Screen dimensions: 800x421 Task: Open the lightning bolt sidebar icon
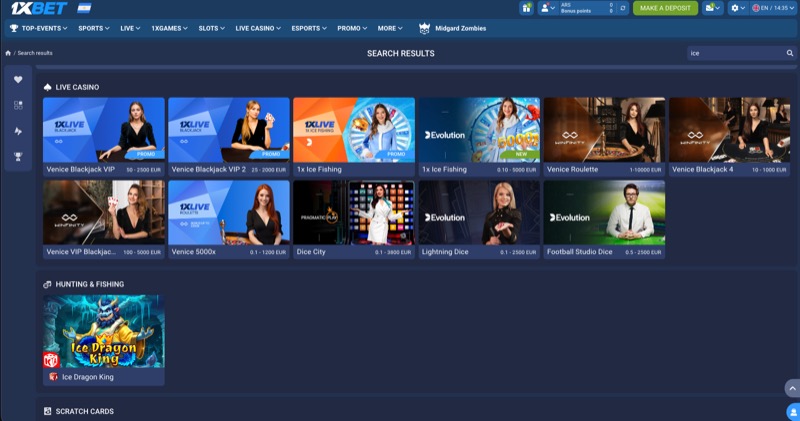click(x=18, y=131)
